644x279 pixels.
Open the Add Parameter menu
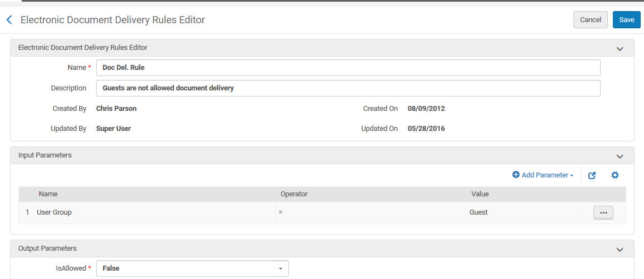[x=542, y=175]
